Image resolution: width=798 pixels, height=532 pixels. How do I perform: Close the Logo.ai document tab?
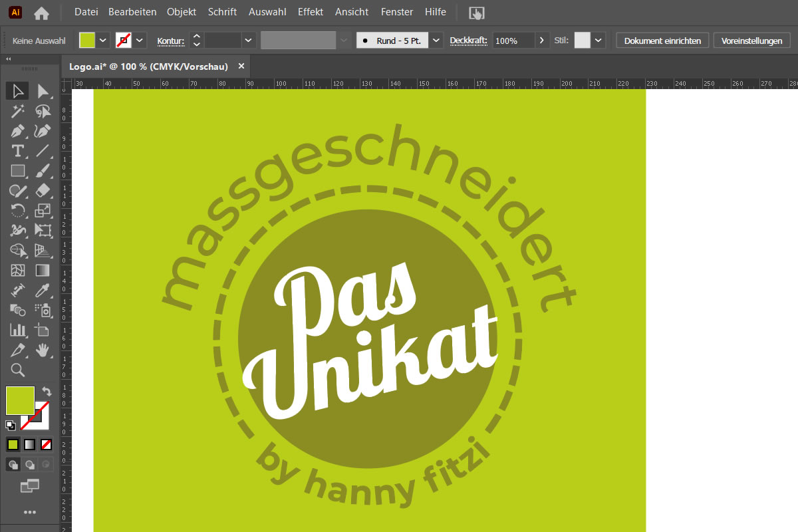click(x=241, y=66)
